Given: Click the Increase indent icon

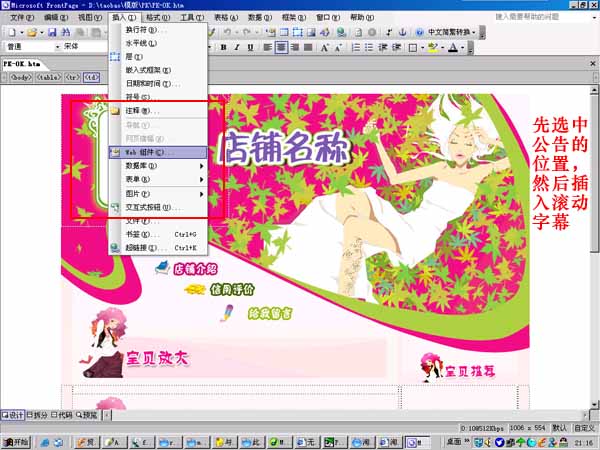Looking at the screenshot, I should pos(397,47).
